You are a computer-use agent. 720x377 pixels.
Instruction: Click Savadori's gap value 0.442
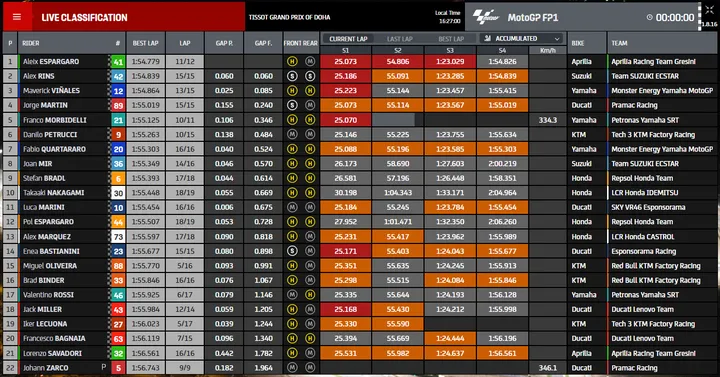pos(224,353)
